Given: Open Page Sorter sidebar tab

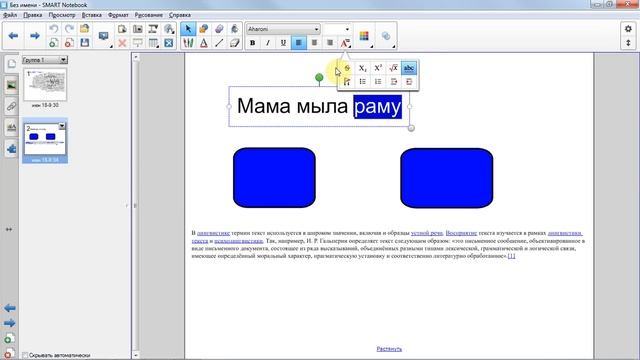Looking at the screenshot, I should 11,64.
